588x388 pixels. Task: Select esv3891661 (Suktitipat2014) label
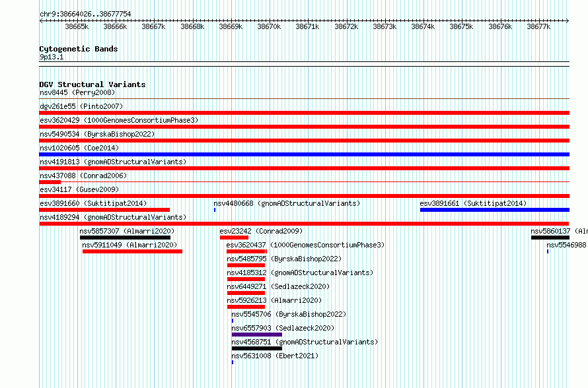pyautogui.click(x=473, y=203)
